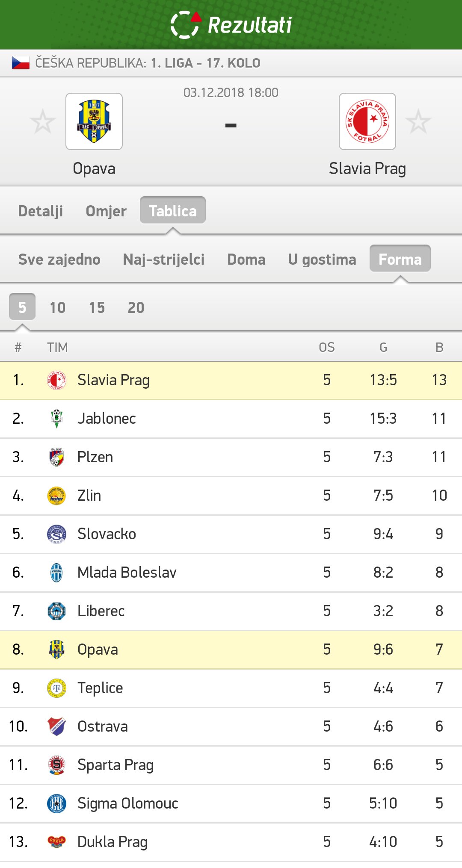Show form for last 10 matches

[x=58, y=307]
